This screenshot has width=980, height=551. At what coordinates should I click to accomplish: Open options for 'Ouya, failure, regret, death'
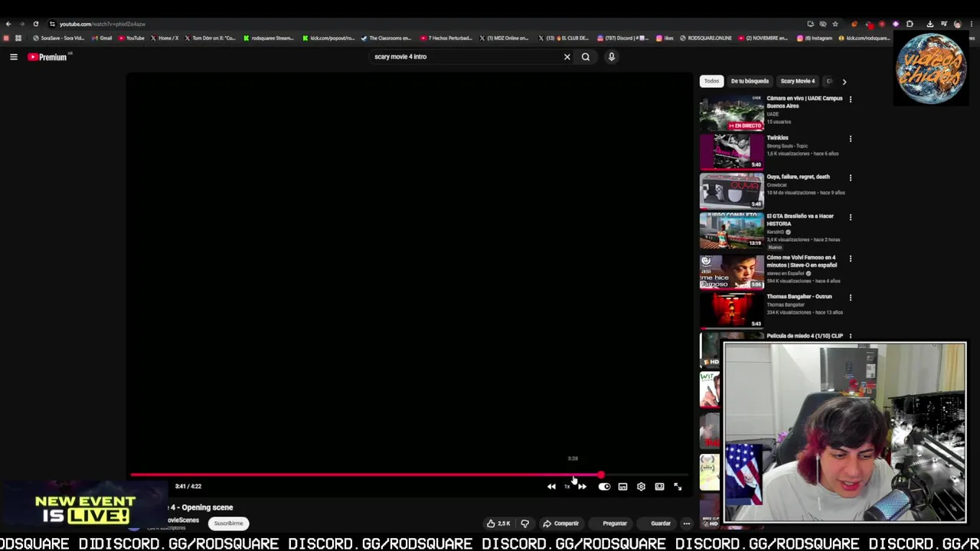tap(850, 178)
